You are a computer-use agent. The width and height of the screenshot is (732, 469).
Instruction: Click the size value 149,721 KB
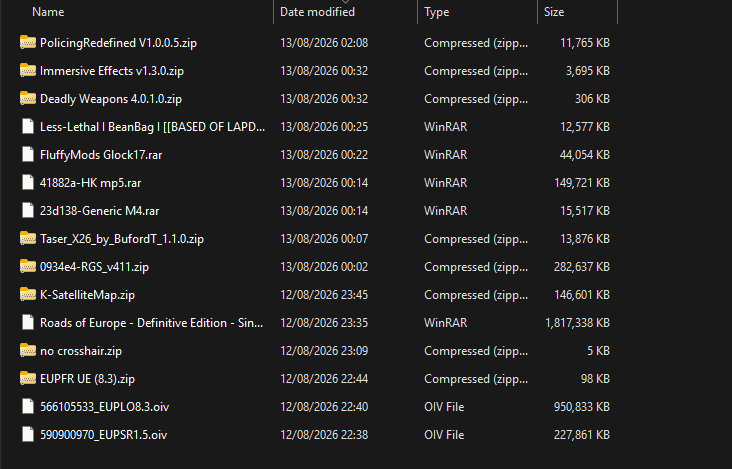(582, 183)
